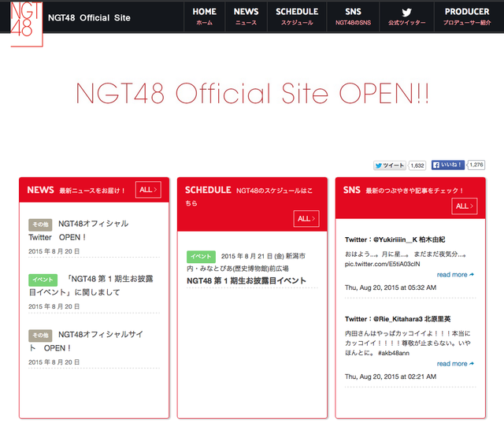Open the PRODUCER navigation menu item
The height and width of the screenshot is (423, 504).
coord(467,17)
